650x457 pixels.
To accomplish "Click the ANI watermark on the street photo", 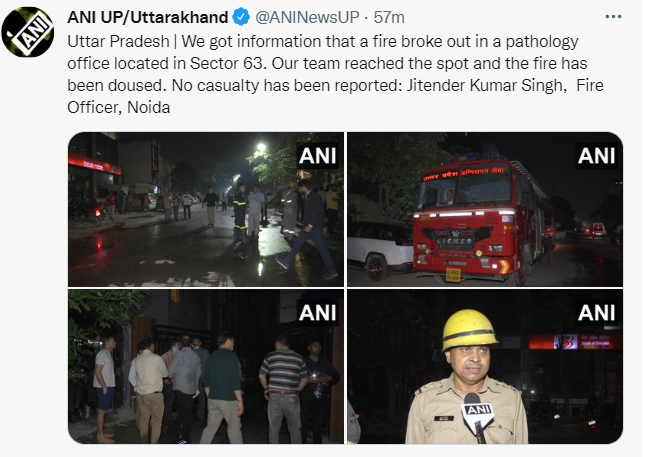I will click(318, 156).
